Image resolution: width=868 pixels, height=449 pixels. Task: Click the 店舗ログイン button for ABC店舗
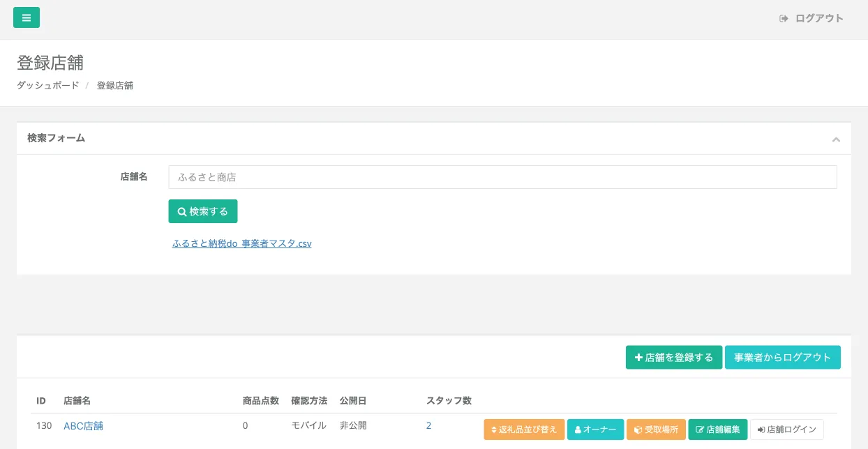click(787, 429)
